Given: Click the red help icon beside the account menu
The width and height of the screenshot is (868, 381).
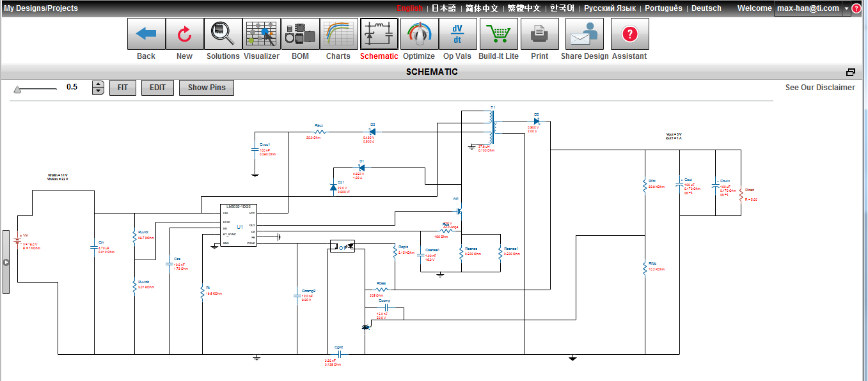Looking at the screenshot, I should pyautogui.click(x=856, y=8).
